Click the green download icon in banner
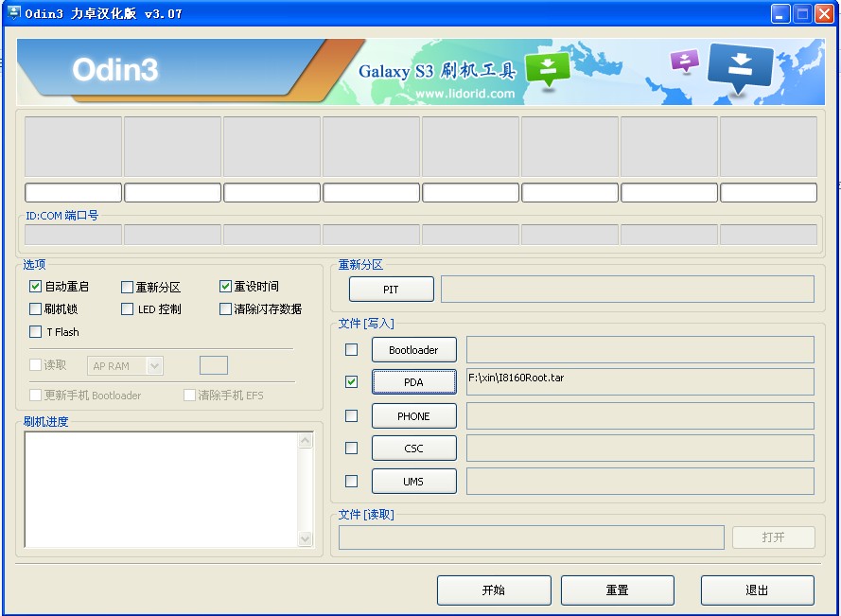 [547, 69]
